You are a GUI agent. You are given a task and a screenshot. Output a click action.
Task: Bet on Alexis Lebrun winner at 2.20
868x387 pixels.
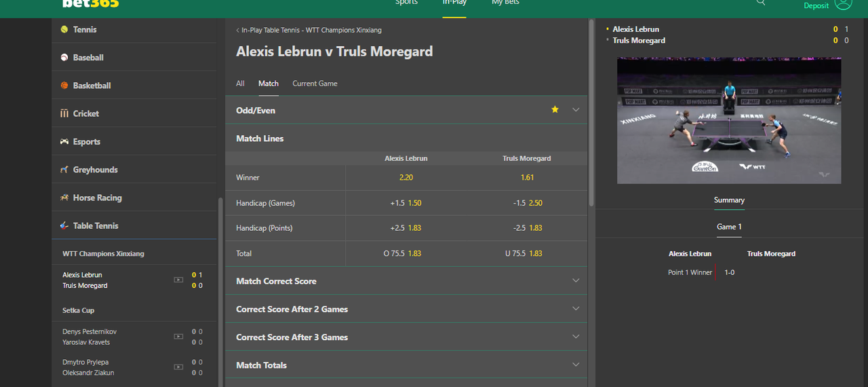[406, 177]
